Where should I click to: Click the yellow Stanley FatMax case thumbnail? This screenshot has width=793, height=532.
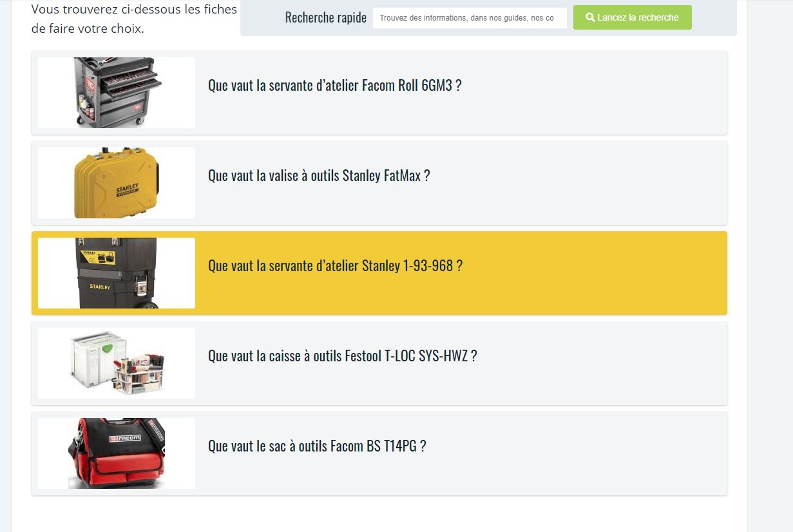(117, 183)
